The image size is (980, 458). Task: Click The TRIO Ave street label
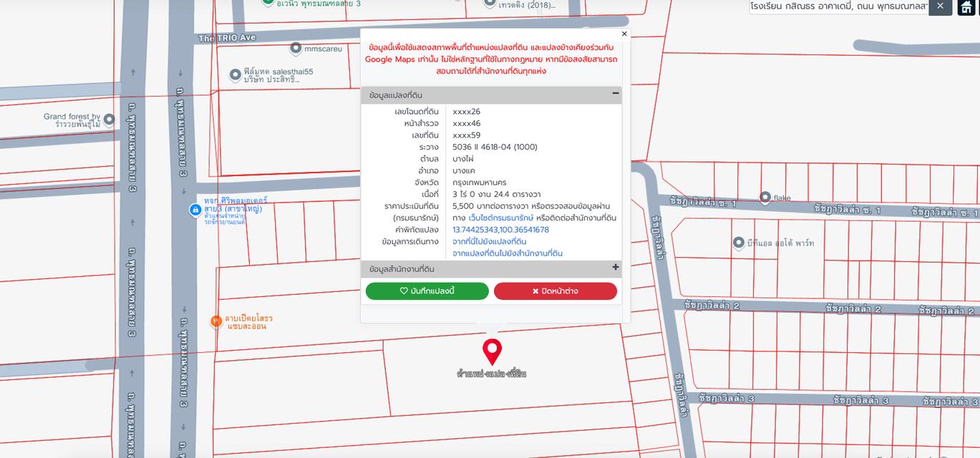point(227,38)
